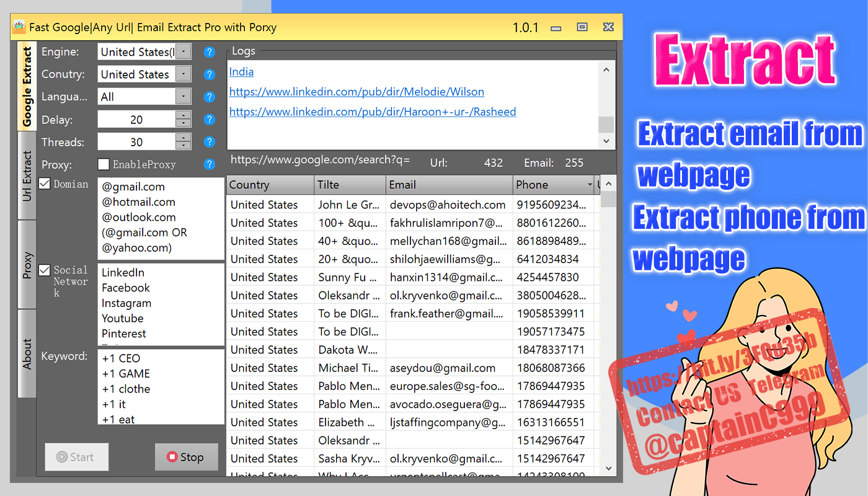The width and height of the screenshot is (868, 496).
Task: Uncheck the Domain checkbox
Action: [43, 184]
